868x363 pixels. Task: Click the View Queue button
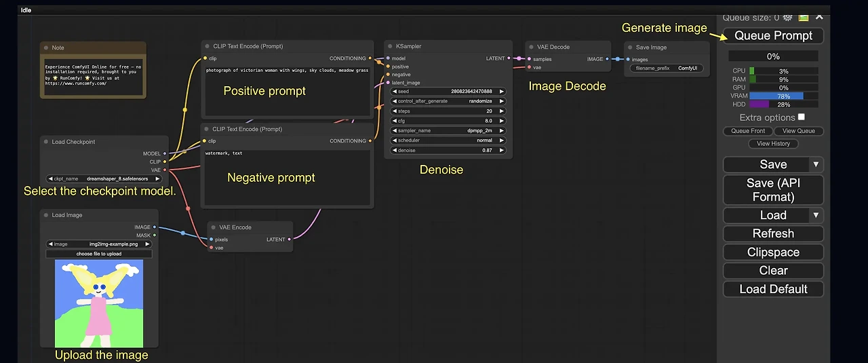[799, 131]
